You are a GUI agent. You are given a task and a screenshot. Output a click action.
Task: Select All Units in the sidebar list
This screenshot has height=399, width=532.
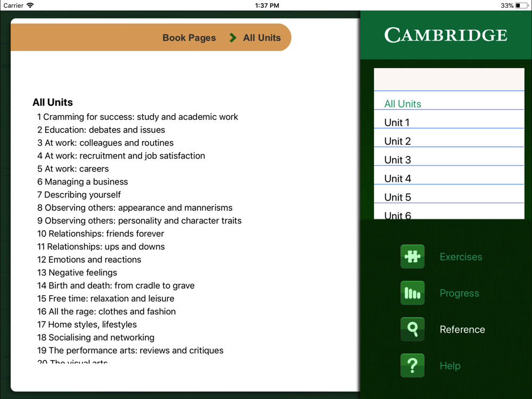tap(449, 101)
